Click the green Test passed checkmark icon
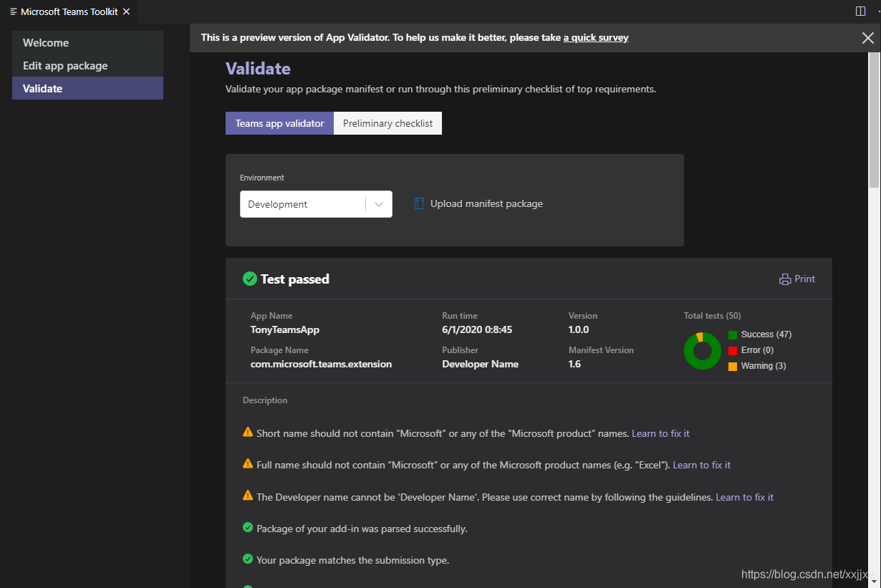The width and height of the screenshot is (881, 588). click(249, 279)
